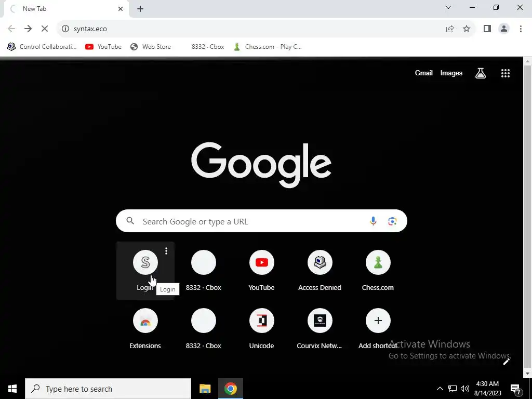Image resolution: width=532 pixels, height=399 pixels.
Task: Stop page loading with the X button
Action: click(x=45, y=29)
